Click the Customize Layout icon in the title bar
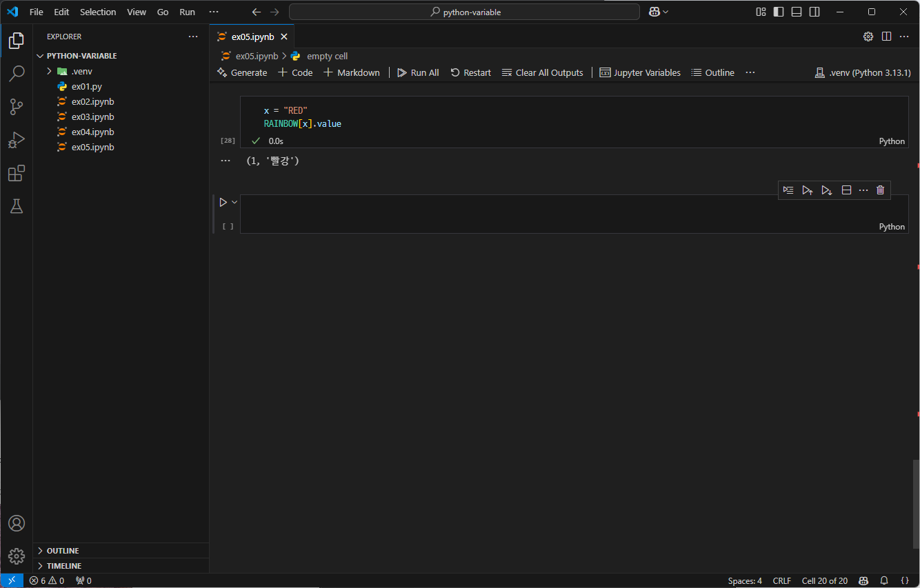Viewport: 920px width, 588px height. (761, 12)
